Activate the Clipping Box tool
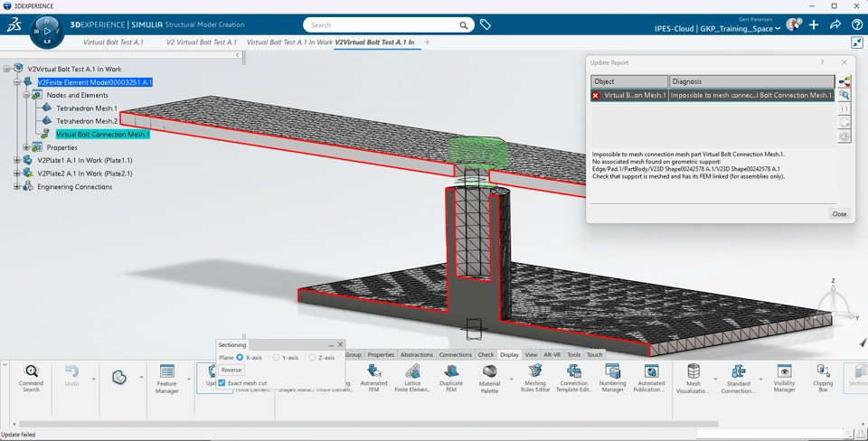This screenshot has width=868, height=441. 823,379
